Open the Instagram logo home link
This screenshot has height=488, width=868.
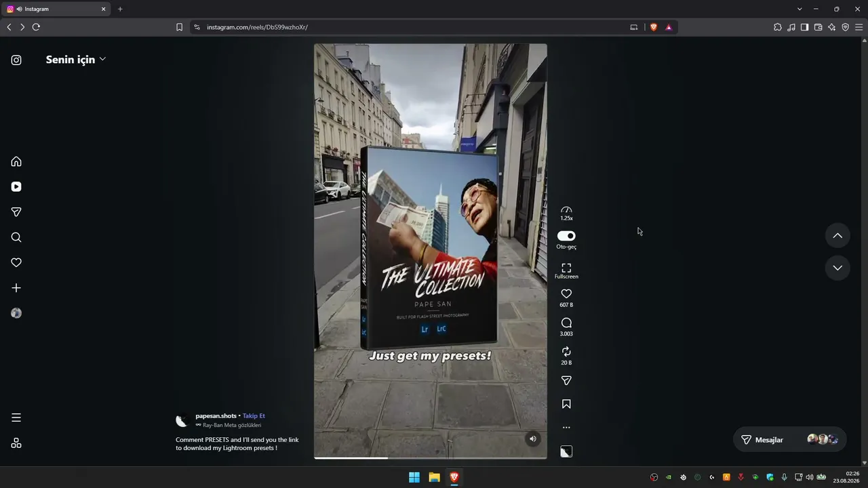[x=16, y=60]
